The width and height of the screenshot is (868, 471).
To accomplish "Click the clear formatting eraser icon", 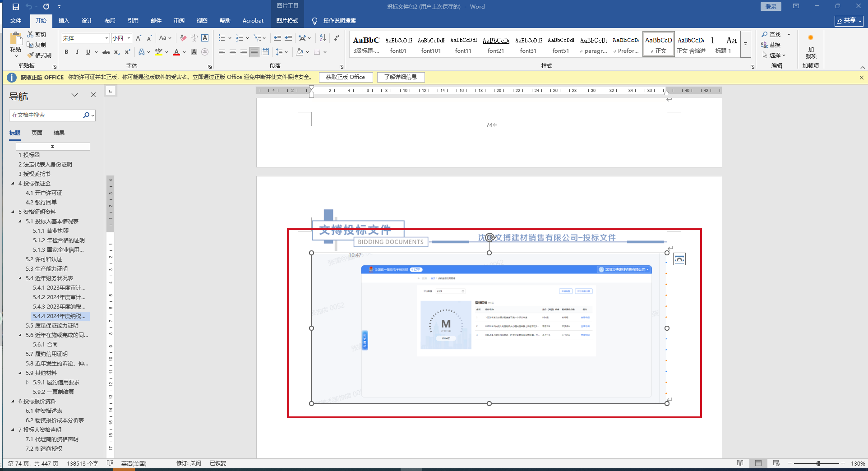I will click(x=183, y=38).
